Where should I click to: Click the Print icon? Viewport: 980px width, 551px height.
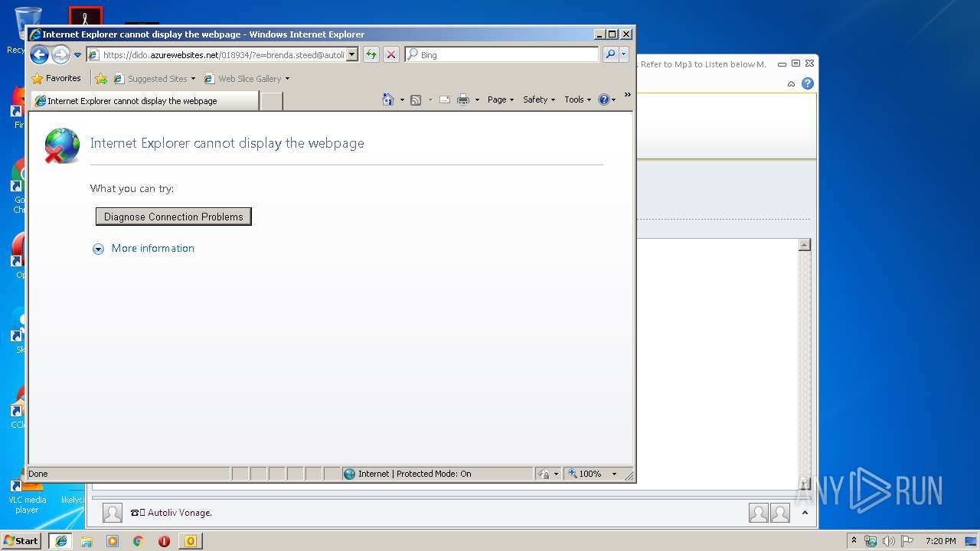[x=463, y=99]
